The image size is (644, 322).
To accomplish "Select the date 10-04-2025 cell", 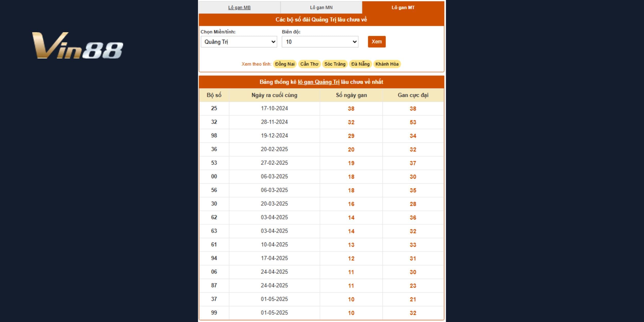I will point(274,245).
